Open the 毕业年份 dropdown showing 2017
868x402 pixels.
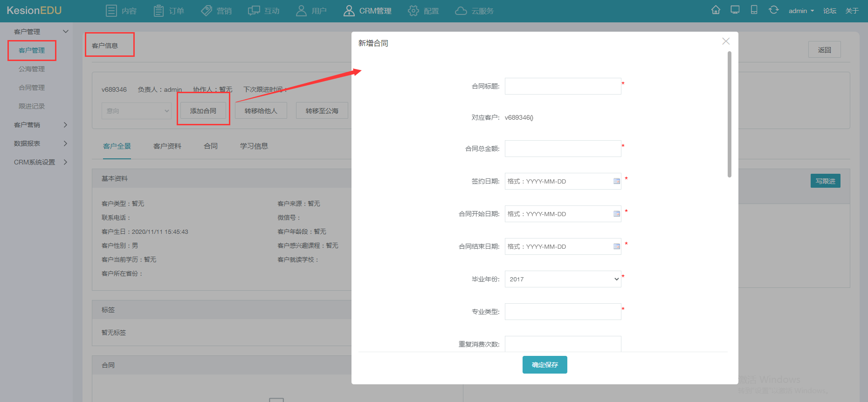563,279
